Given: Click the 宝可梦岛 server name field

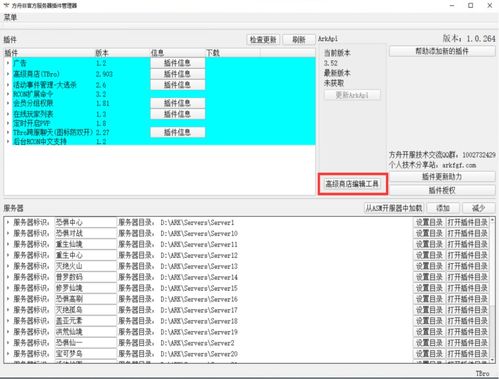Looking at the screenshot, I should click(85, 354).
